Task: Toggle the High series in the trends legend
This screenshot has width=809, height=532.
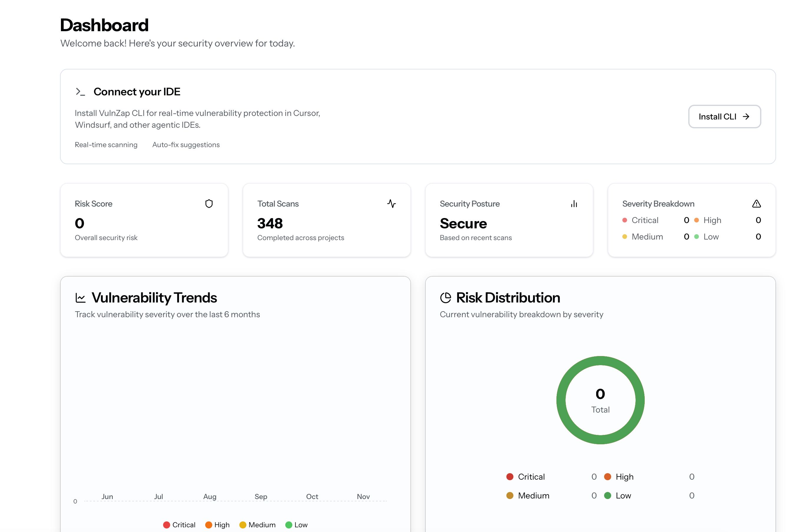Action: (x=217, y=525)
